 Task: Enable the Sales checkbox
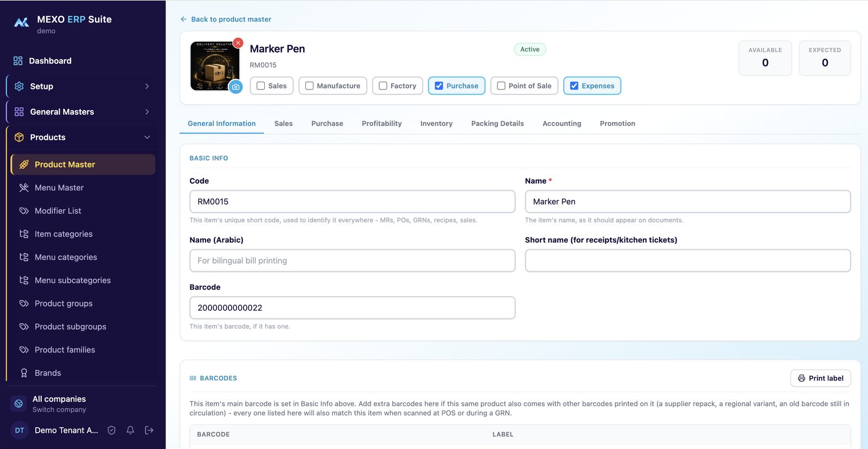pyautogui.click(x=261, y=86)
